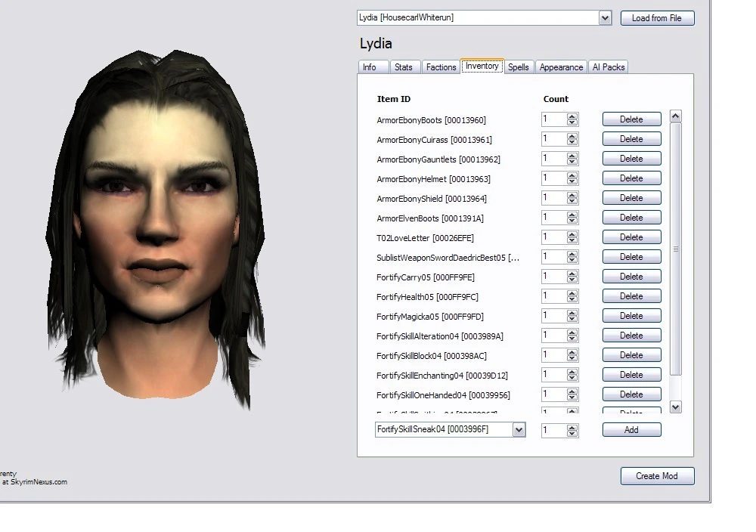Select the FortifyCarry05 [000FF9FE] row text
Image resolution: width=756 pixels, height=532 pixels.
click(426, 277)
